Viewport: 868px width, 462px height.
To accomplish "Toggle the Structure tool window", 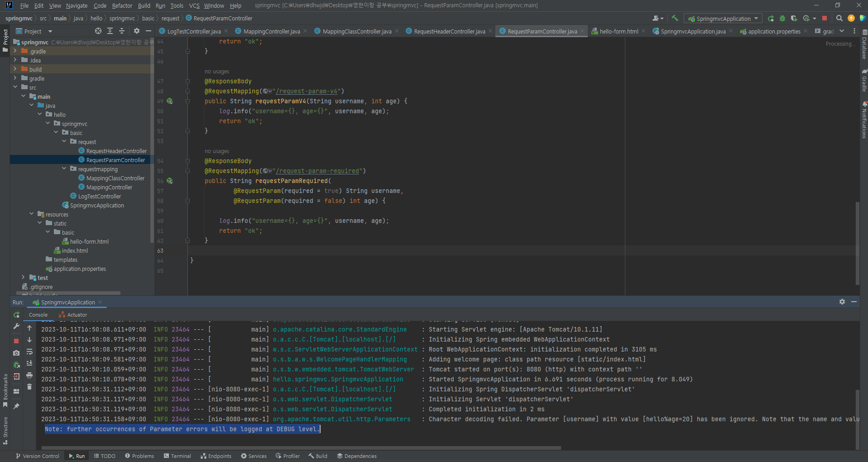I will pyautogui.click(x=5, y=430).
